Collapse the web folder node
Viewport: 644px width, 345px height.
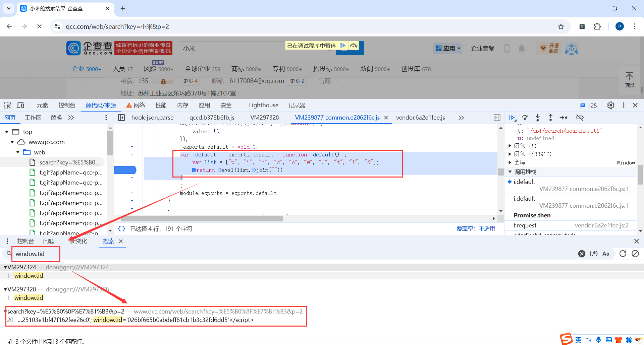[18, 152]
